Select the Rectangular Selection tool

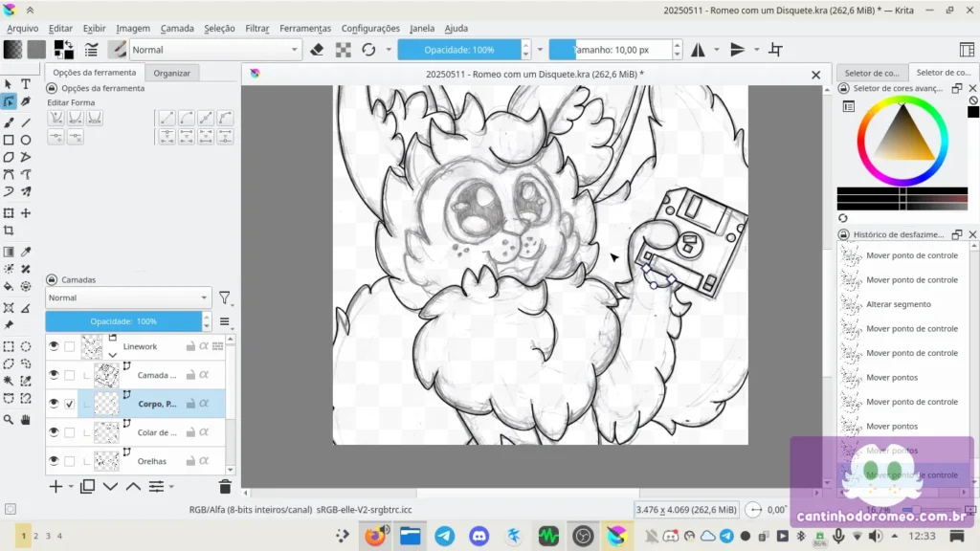9,346
